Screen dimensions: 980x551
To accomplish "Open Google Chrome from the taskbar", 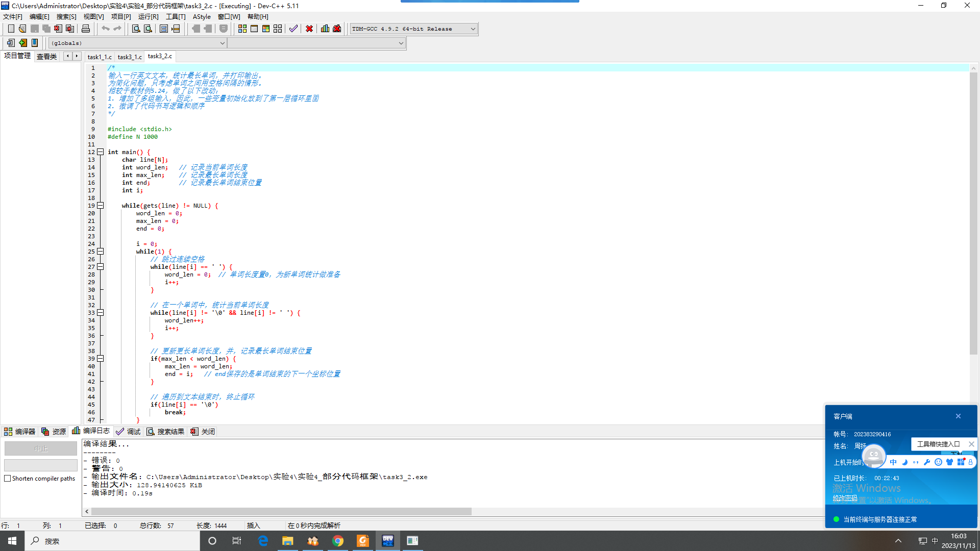I will tap(338, 541).
